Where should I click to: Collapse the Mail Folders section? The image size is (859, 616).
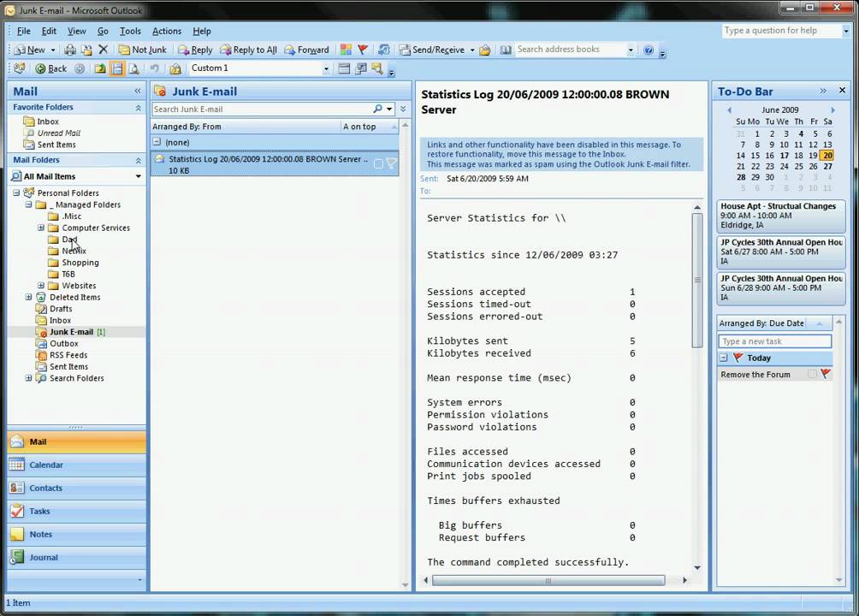138,161
